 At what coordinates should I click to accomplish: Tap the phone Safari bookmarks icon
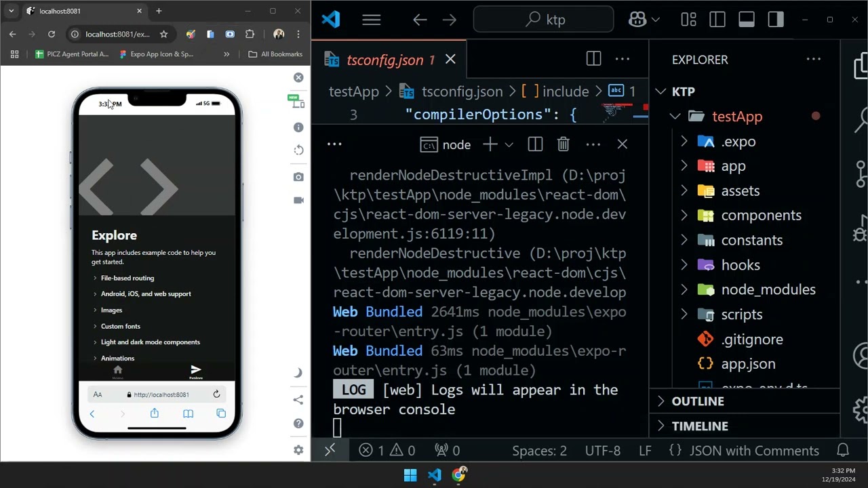(x=188, y=413)
